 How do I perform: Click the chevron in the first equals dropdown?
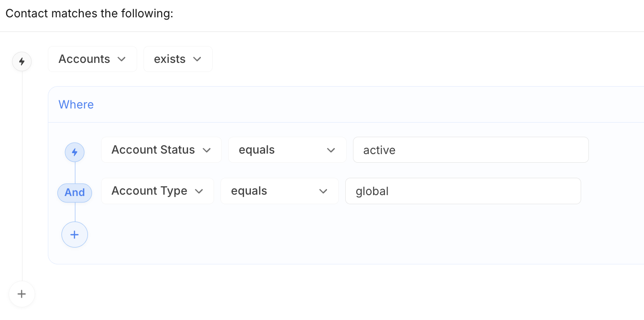(x=331, y=150)
